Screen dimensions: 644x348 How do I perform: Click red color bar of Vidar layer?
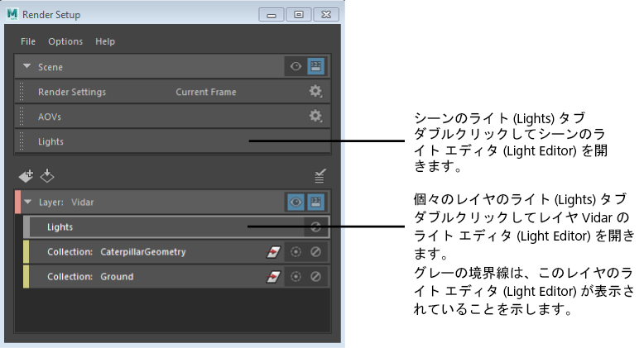click(17, 202)
